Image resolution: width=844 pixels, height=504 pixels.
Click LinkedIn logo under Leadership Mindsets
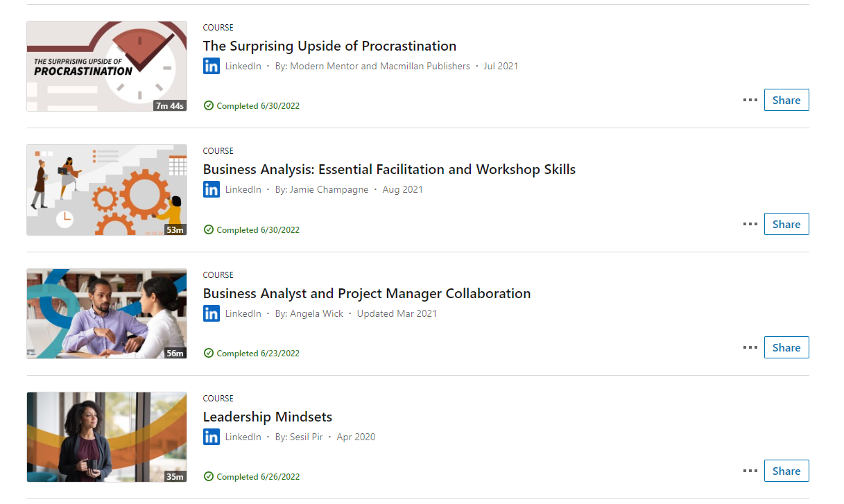tap(212, 437)
